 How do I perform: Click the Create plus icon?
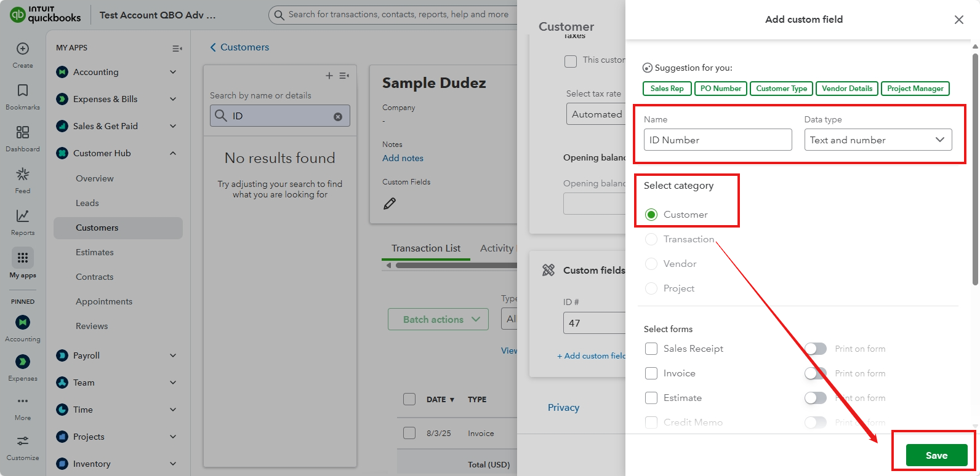(23, 49)
